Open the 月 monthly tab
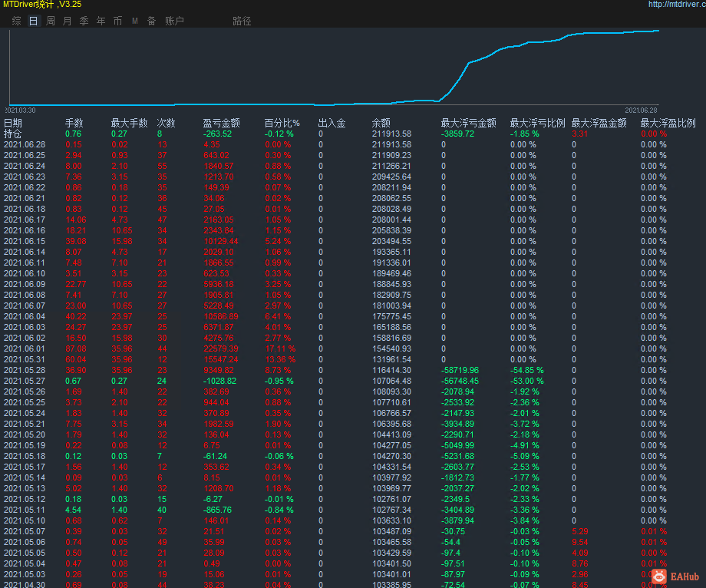 pos(67,21)
